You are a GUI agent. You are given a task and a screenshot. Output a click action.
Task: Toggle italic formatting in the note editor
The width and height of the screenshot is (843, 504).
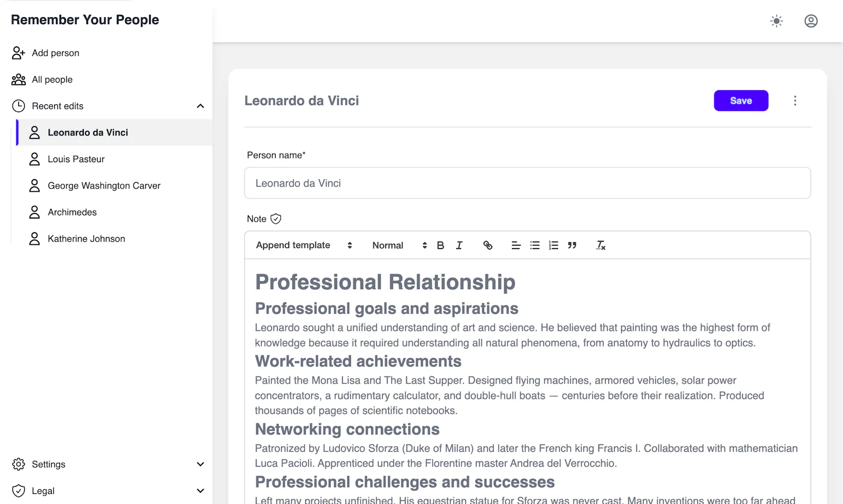(x=459, y=245)
